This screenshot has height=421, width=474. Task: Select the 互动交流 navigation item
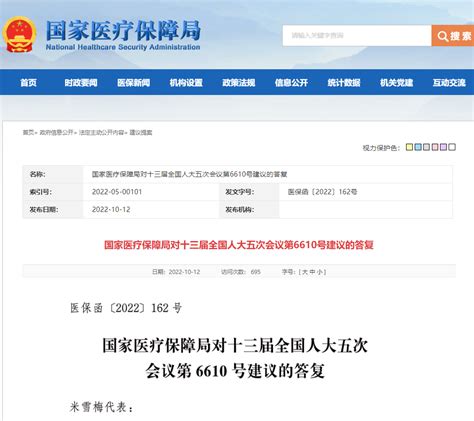[449, 82]
